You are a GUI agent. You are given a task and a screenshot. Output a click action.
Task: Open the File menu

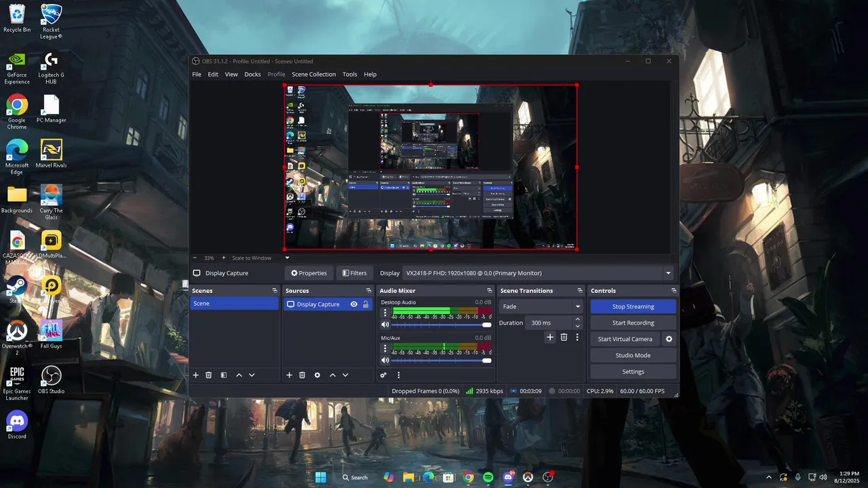tap(197, 75)
